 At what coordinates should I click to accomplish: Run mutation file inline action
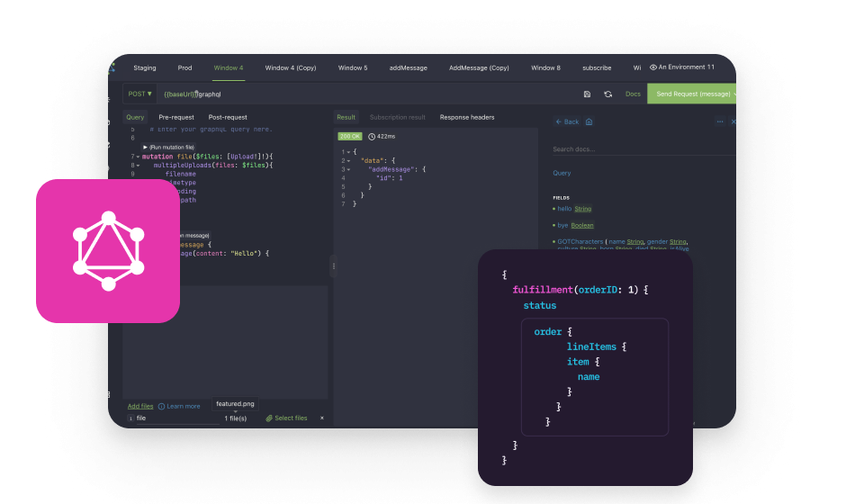[169, 147]
